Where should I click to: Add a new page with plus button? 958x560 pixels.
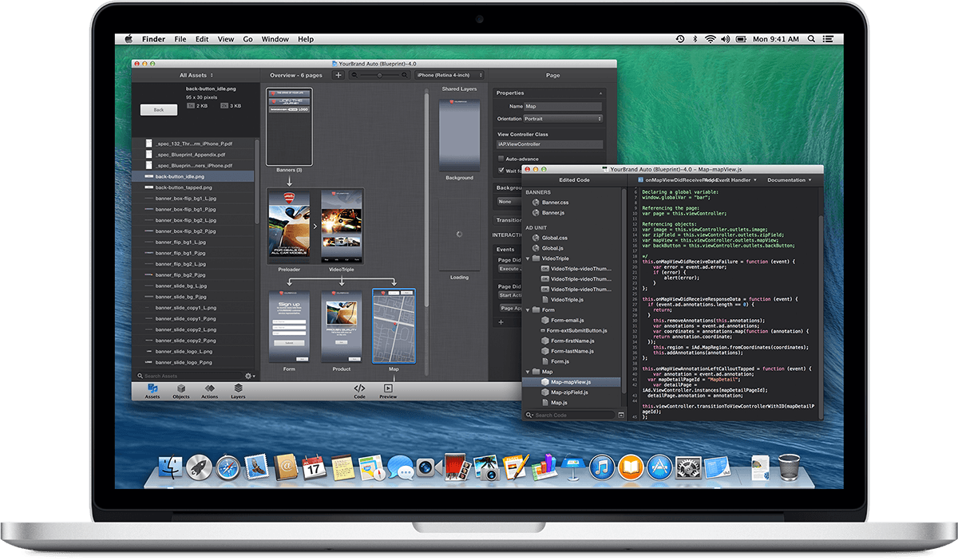(338, 75)
